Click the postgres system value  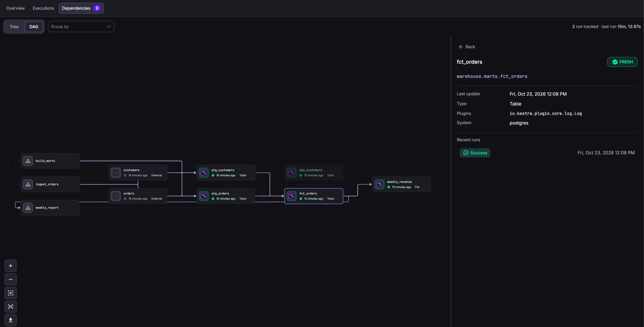[x=519, y=123]
